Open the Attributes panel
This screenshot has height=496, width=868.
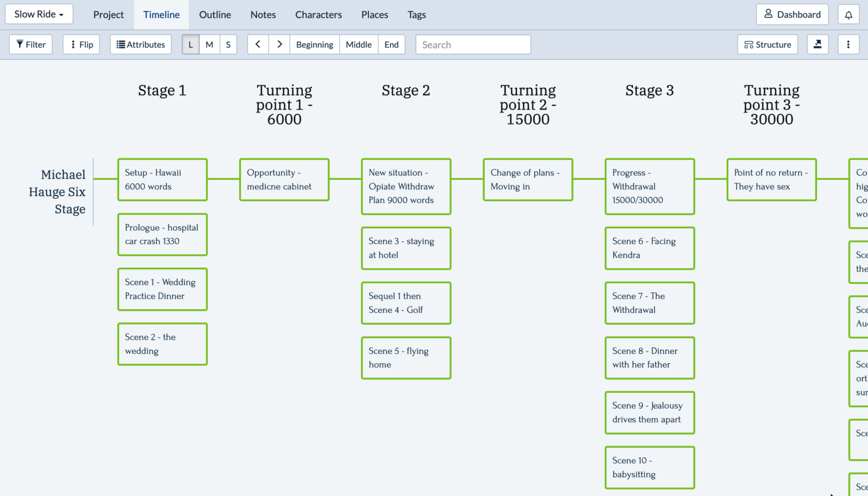(140, 44)
